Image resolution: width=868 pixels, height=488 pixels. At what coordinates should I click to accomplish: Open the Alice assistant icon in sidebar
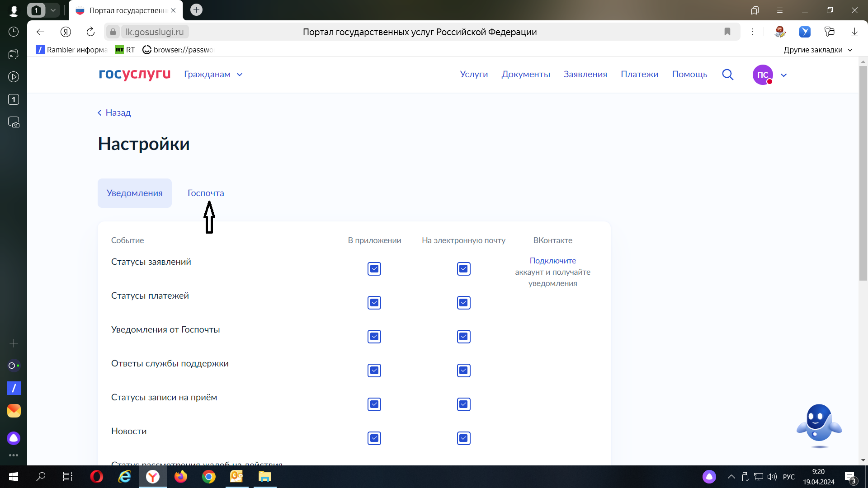[x=14, y=438]
